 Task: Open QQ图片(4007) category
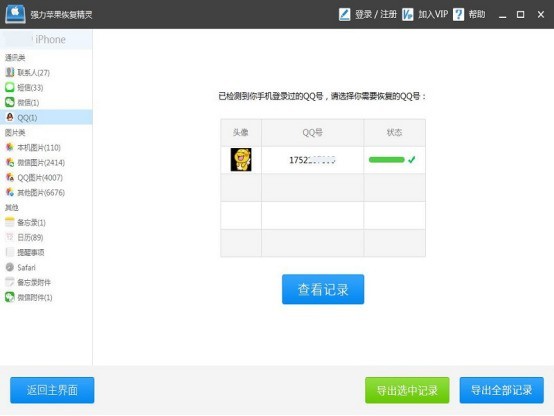pyautogui.click(x=34, y=177)
